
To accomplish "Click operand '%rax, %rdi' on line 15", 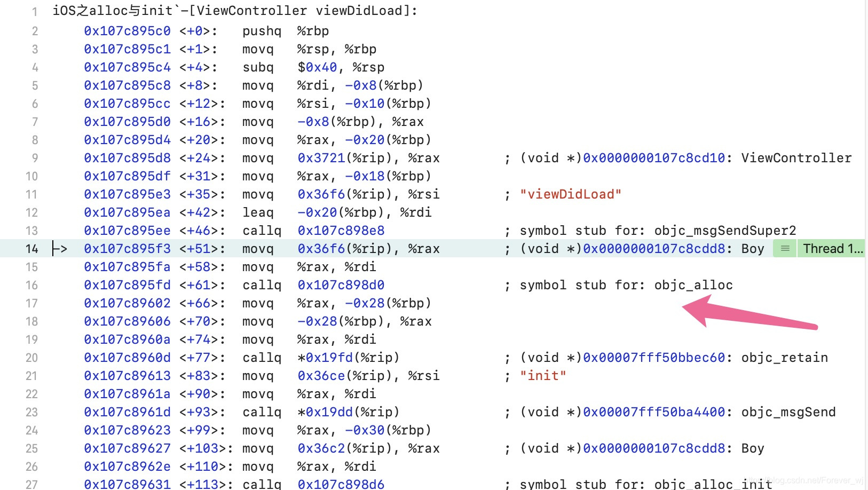I will [x=337, y=267].
